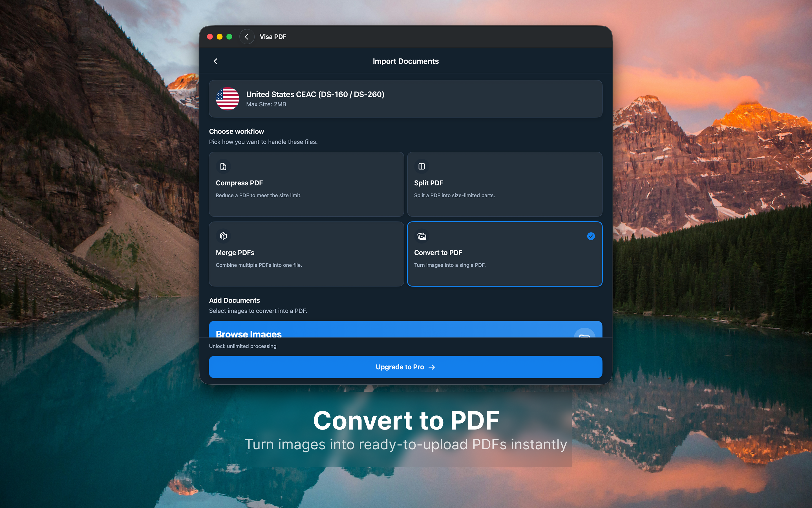Image resolution: width=812 pixels, height=508 pixels.
Task: Click 'Combine multiple PDFs into one file.'
Action: click(259, 265)
